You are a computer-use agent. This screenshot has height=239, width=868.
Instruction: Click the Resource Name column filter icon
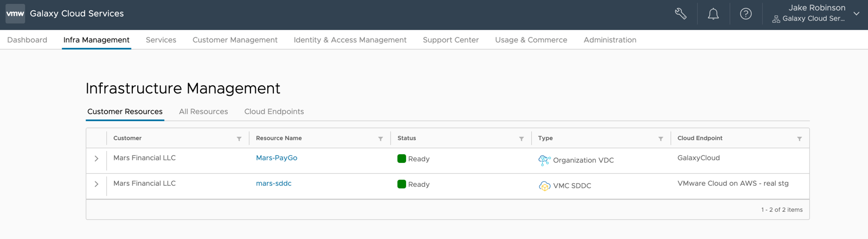pos(381,139)
